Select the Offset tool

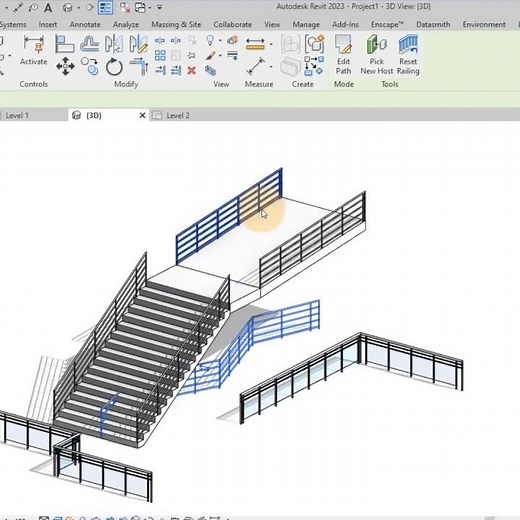click(90, 44)
